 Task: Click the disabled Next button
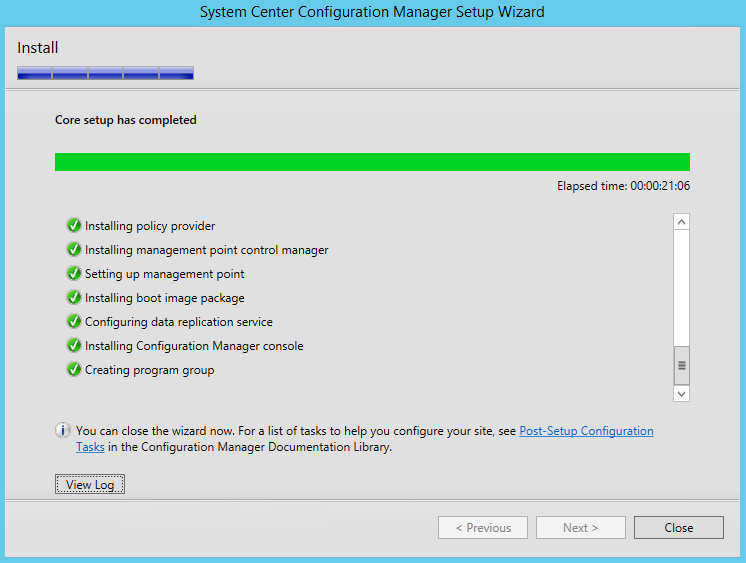(580, 527)
